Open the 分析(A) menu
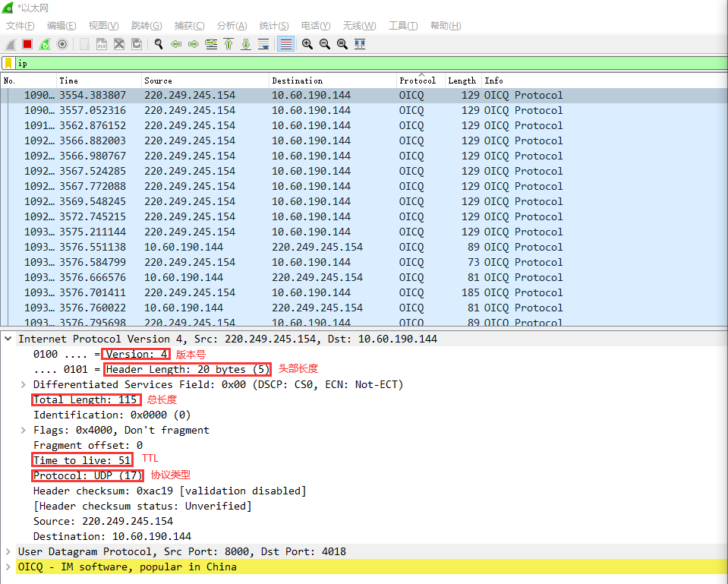 [x=232, y=26]
